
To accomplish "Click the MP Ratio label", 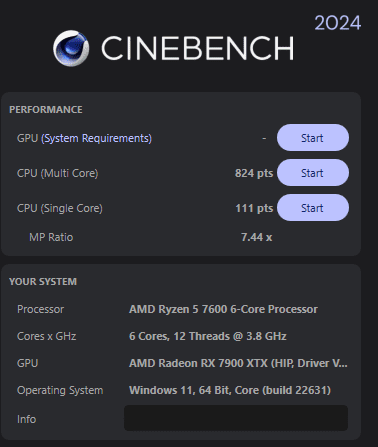I will pyautogui.click(x=51, y=237).
